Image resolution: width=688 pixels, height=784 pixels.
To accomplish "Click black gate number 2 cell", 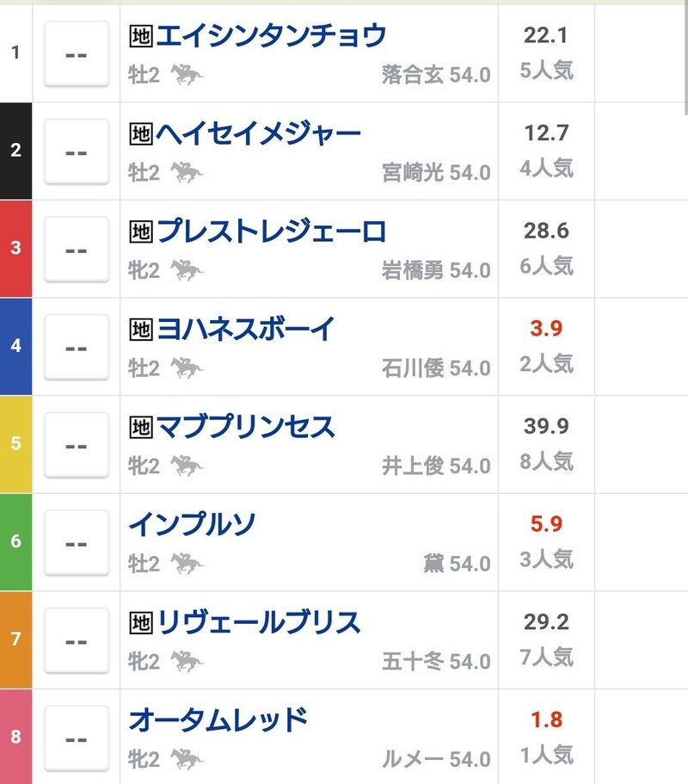I will click(16, 151).
